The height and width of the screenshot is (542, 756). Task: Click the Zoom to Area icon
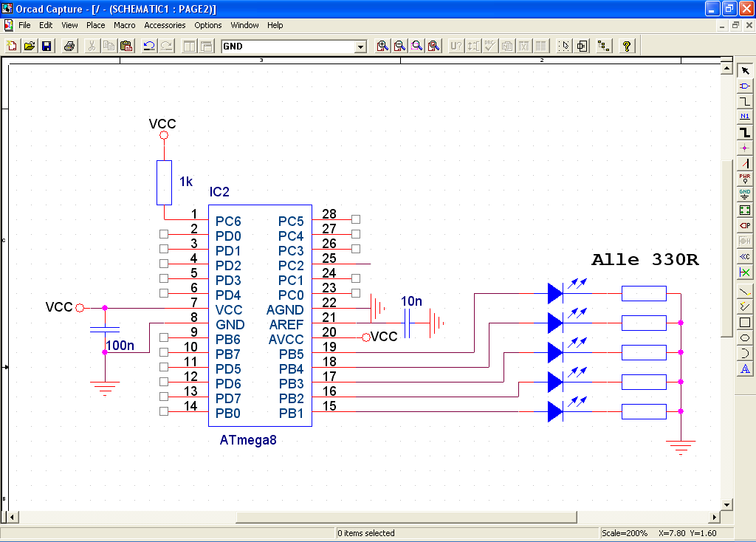pos(417,47)
